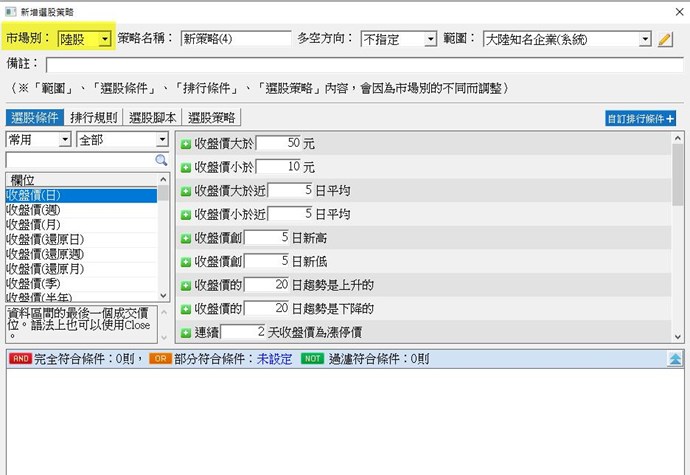Image resolution: width=690 pixels, height=475 pixels.
Task: Click the search magnifier icon in field filter
Action: point(161,160)
